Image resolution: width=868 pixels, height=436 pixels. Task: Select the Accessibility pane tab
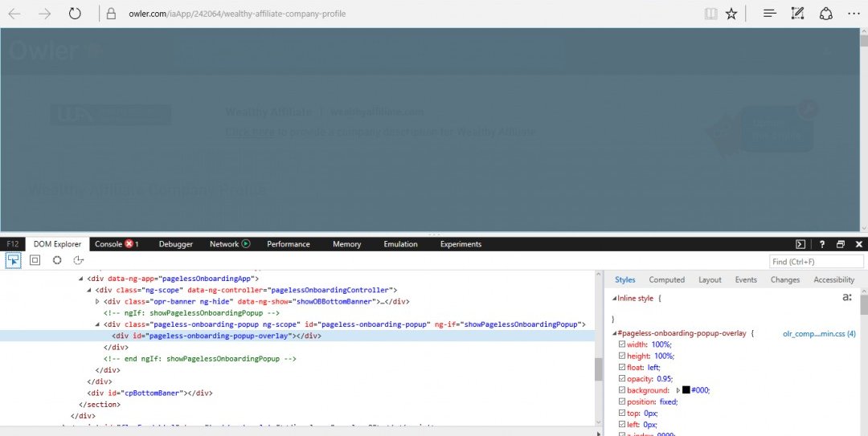point(833,280)
